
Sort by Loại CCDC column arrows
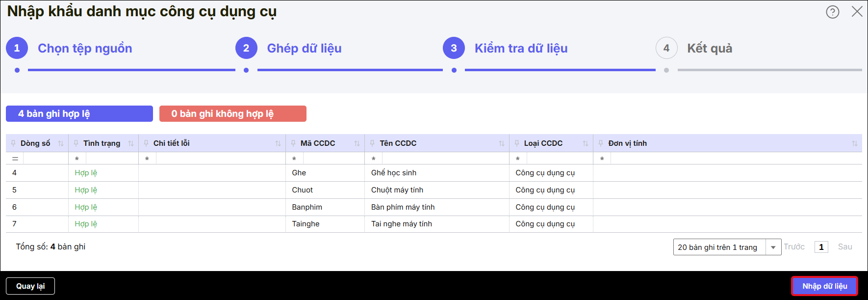(x=586, y=143)
